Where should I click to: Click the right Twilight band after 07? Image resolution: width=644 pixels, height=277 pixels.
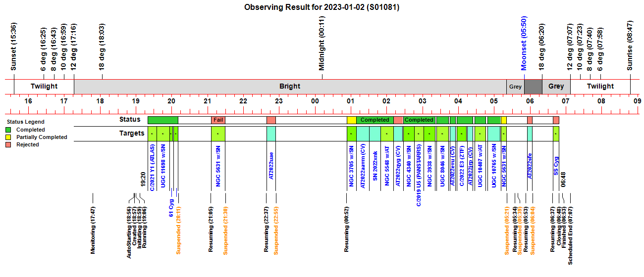pyautogui.click(x=600, y=86)
